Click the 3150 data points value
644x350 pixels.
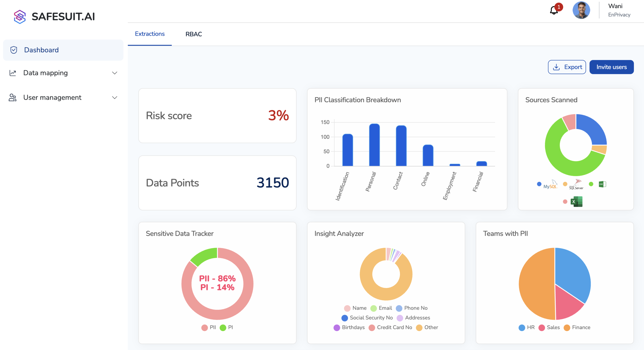pos(273,183)
